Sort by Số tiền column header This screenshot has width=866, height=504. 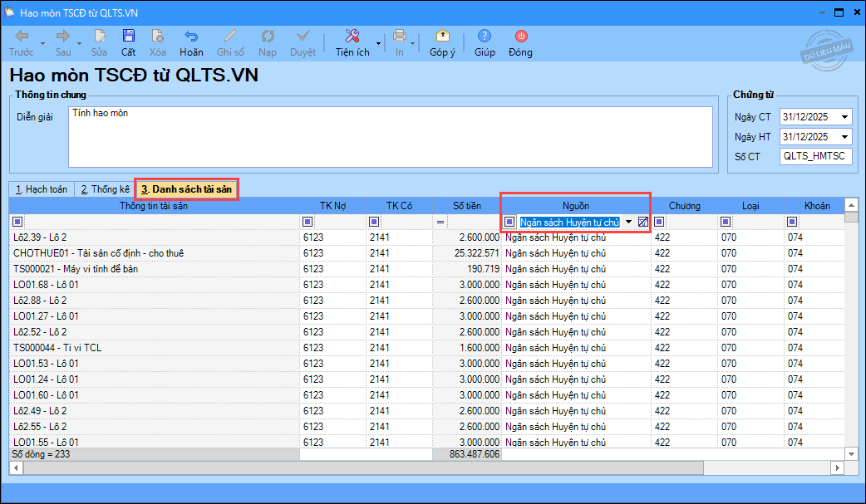click(x=467, y=206)
